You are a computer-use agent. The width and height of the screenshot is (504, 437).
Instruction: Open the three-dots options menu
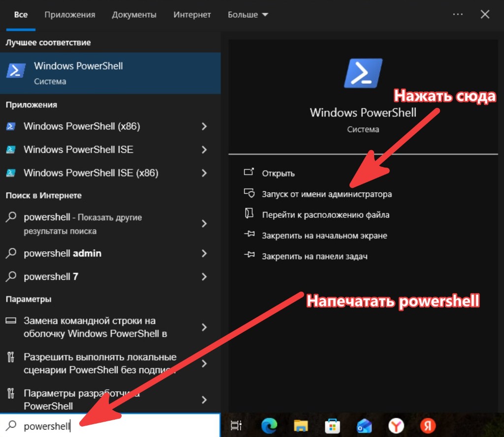coord(458,14)
